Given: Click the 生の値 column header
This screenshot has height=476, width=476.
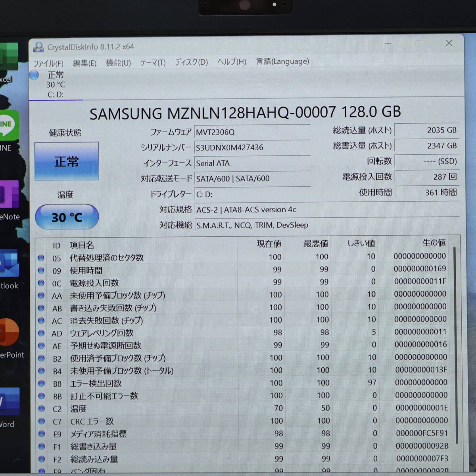Looking at the screenshot, I should (x=434, y=242).
